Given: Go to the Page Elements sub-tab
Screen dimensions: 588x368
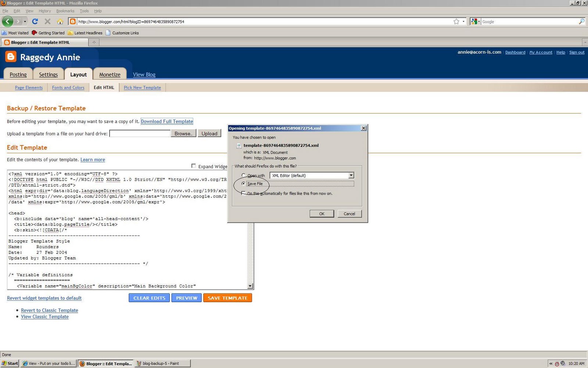Looking at the screenshot, I should 29,88.
